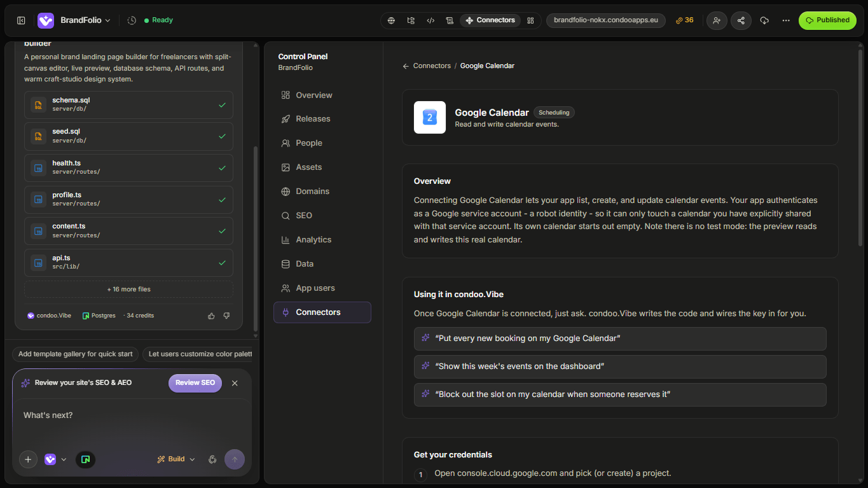The height and width of the screenshot is (488, 868).
Task: Click the thumbs down feedback icon
Action: pyautogui.click(x=226, y=316)
